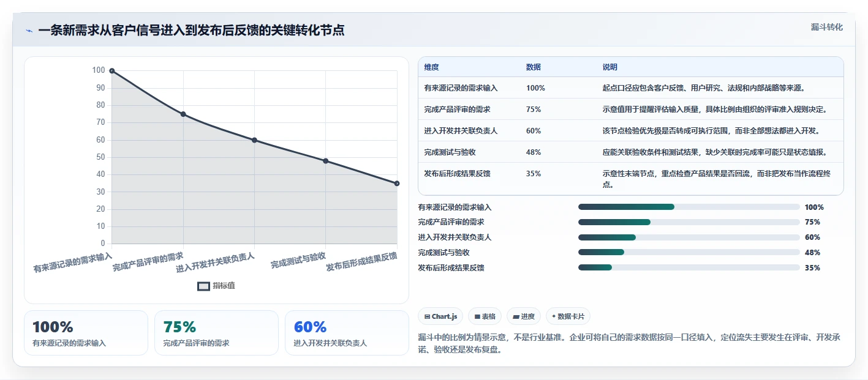
Task: Click the progress bar for 有来源记录的需求输入
Action: click(x=689, y=207)
